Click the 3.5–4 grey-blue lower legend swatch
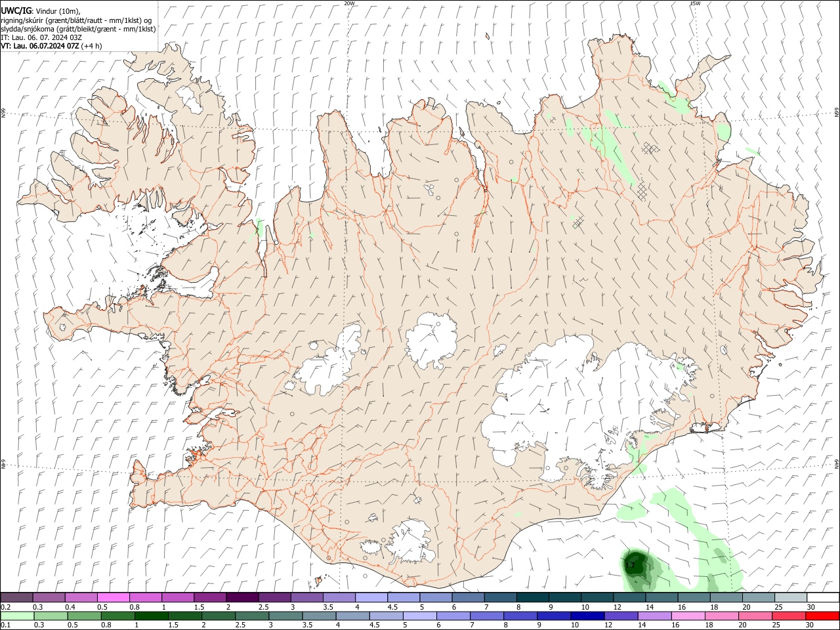This screenshot has width=840, height=630. (x=319, y=616)
